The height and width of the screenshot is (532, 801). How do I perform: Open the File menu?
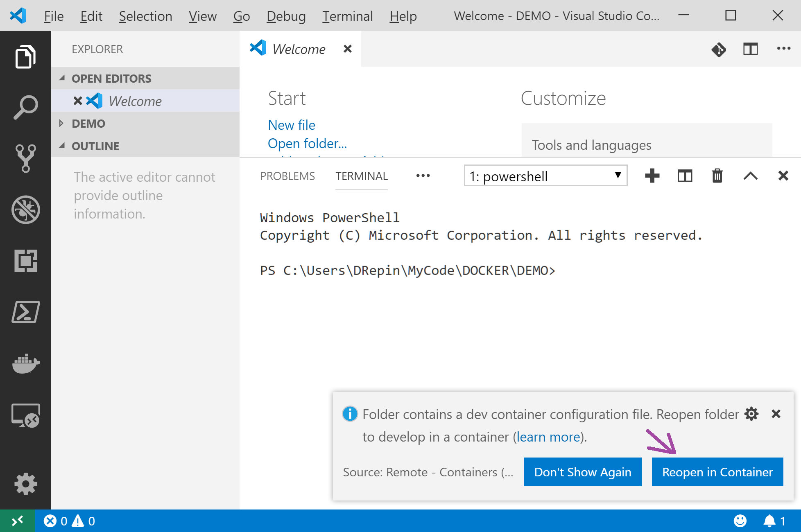coord(54,16)
